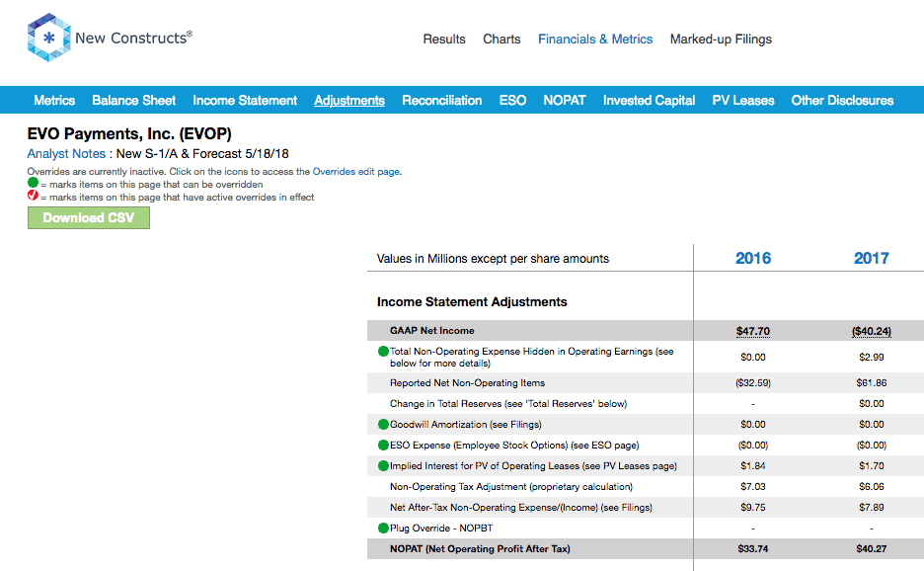Switch to the Invested Capital tab
The height and width of the screenshot is (571, 924).
pyautogui.click(x=649, y=101)
